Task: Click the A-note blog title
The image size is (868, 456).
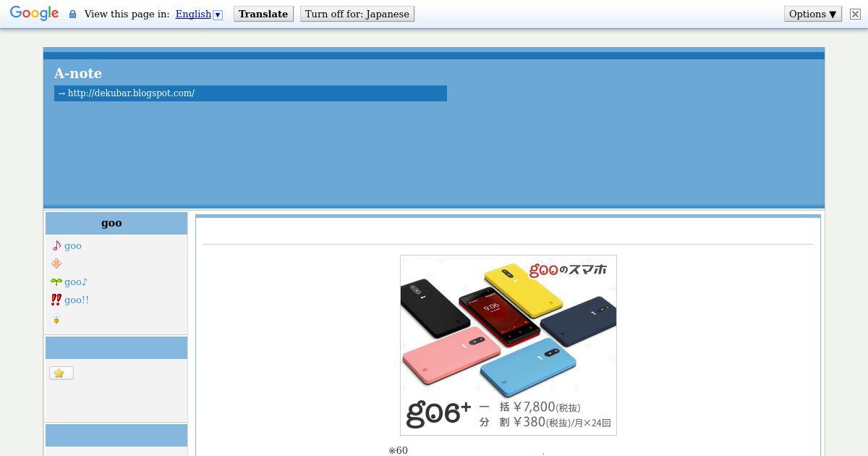Action: [78, 73]
